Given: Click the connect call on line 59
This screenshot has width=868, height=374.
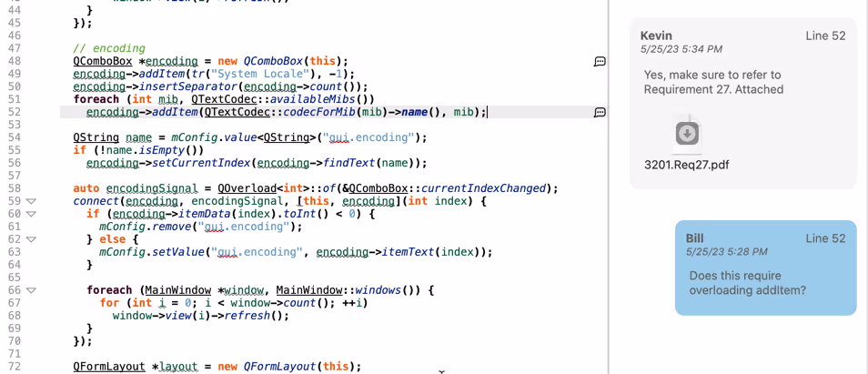Looking at the screenshot, I should coord(95,201).
